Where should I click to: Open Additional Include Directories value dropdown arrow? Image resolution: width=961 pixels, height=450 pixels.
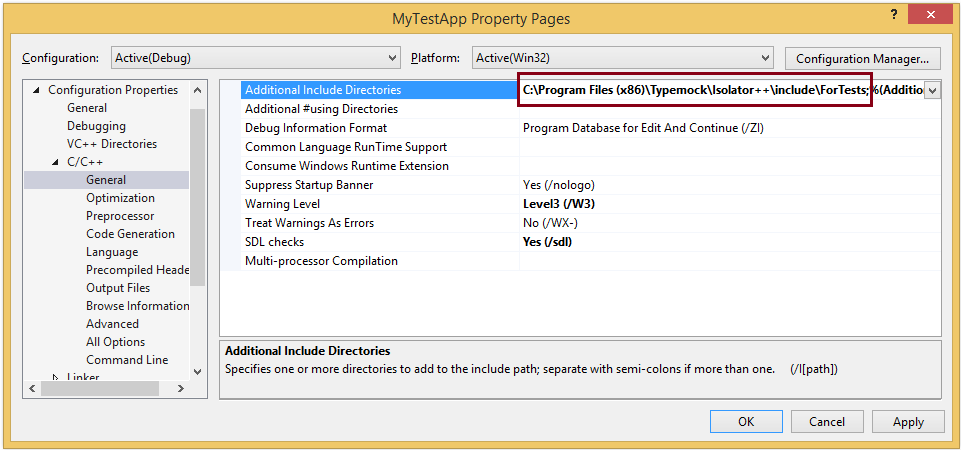click(932, 90)
